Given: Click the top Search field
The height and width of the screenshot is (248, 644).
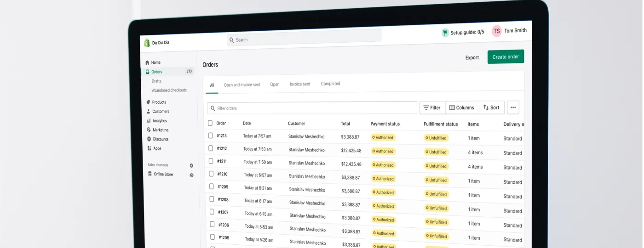Looking at the screenshot, I should pyautogui.click(x=304, y=38).
